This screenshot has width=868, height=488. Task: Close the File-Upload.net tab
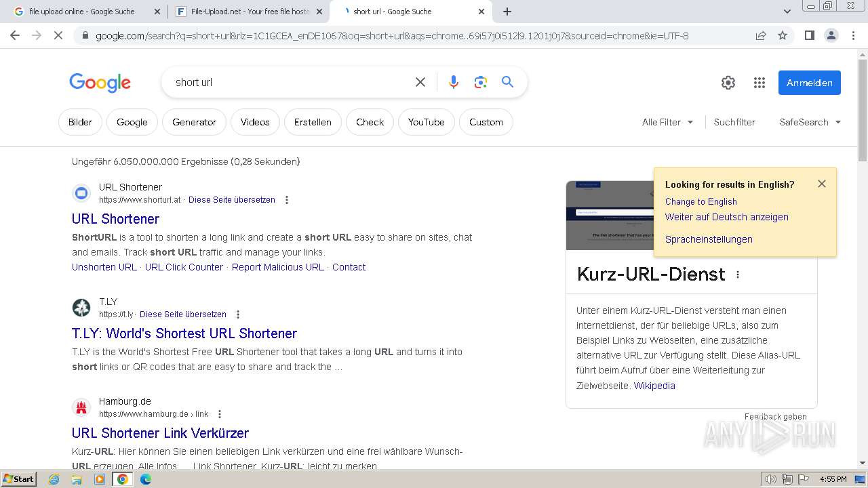[x=319, y=12]
